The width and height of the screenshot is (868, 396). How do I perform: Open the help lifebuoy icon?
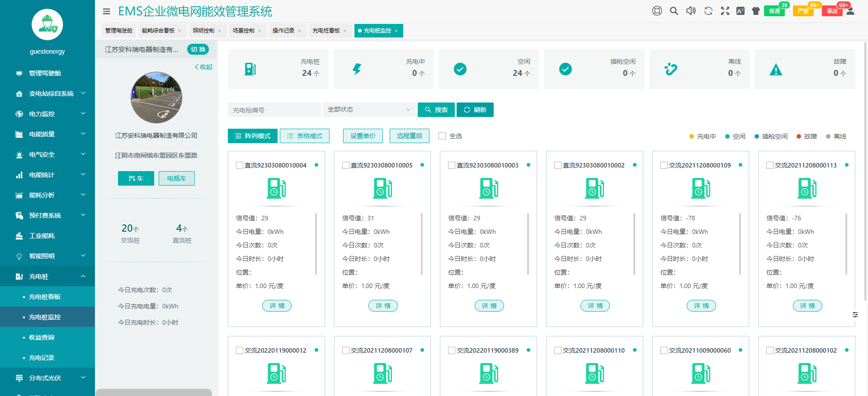pyautogui.click(x=657, y=11)
